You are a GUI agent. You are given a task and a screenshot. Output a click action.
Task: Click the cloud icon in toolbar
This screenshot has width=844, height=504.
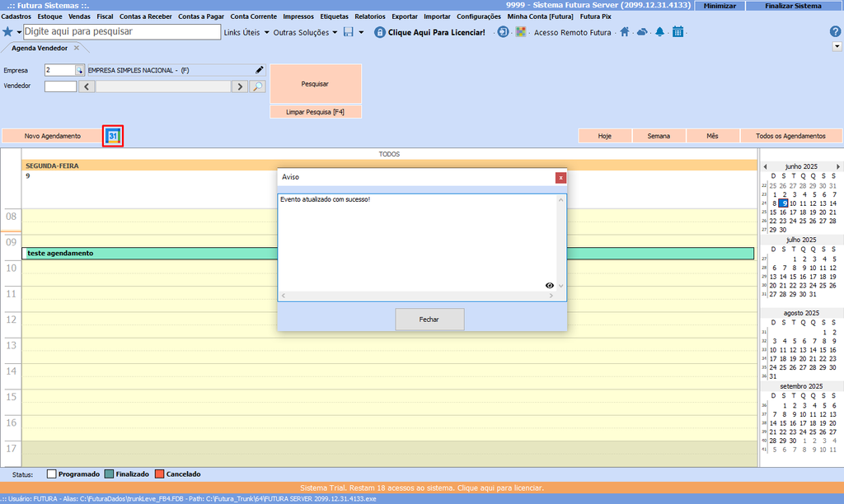(642, 32)
